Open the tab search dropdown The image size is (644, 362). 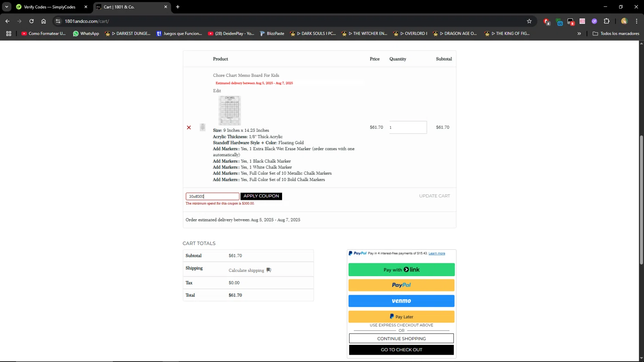pos(6,7)
